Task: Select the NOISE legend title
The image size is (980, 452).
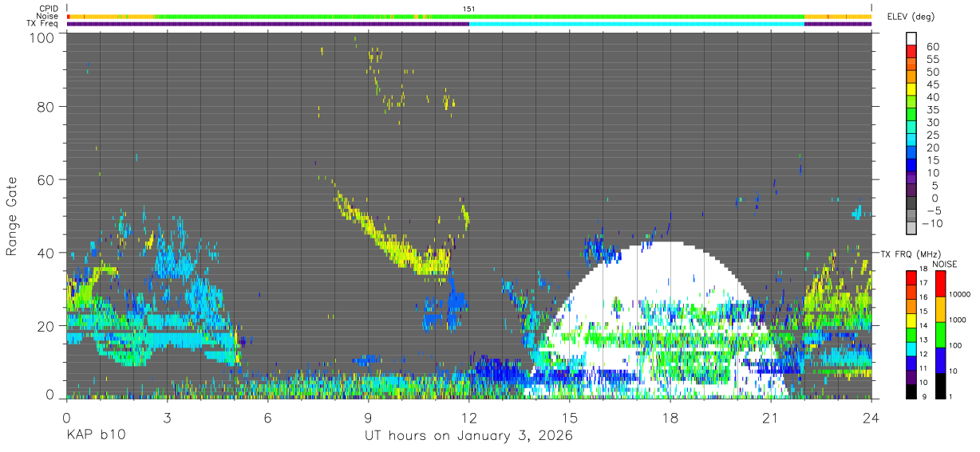Action: (x=944, y=264)
